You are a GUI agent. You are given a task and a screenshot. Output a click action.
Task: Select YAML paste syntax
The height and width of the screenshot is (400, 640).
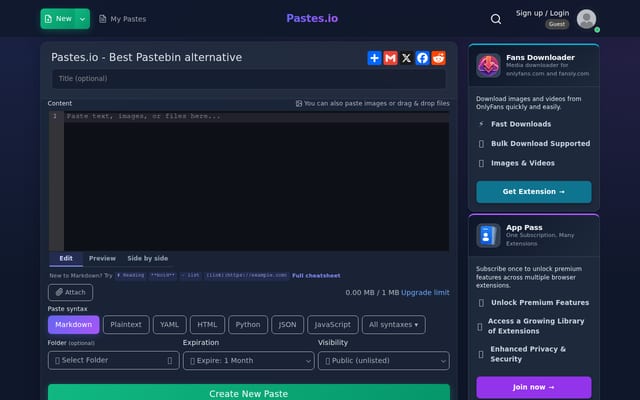(x=169, y=325)
